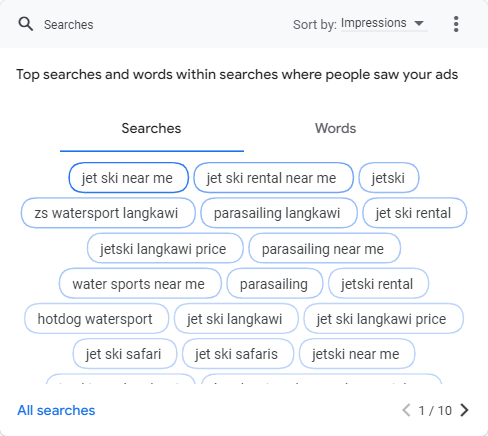Open the Sort by Impressions dropdown
This screenshot has width=488, height=436.
[384, 24]
